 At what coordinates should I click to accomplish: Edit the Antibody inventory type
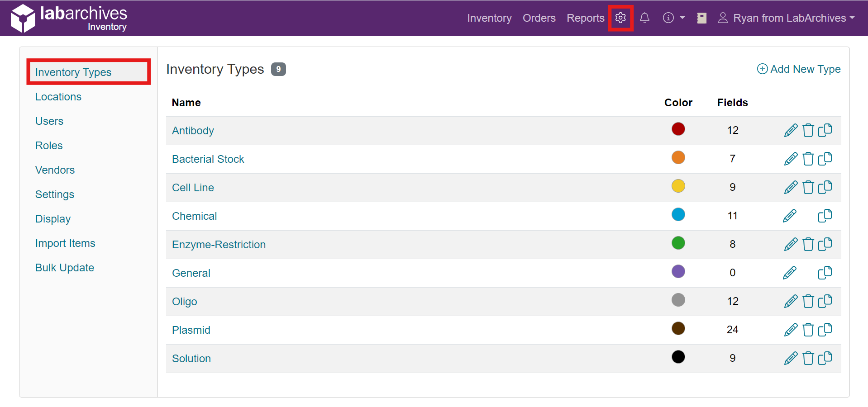791,130
